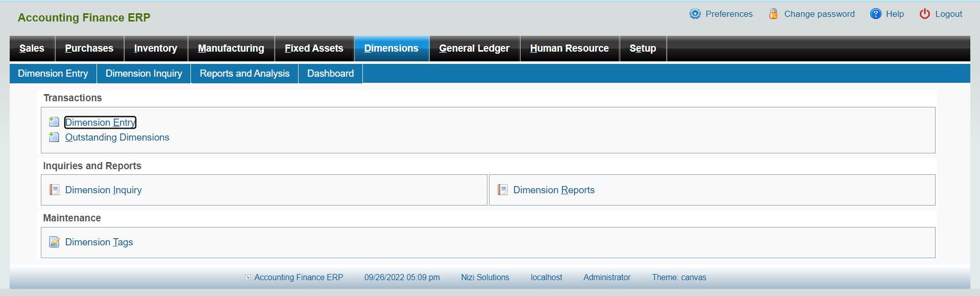Click the Dimension Reports icon
The height and width of the screenshot is (296, 980).
[x=502, y=190]
